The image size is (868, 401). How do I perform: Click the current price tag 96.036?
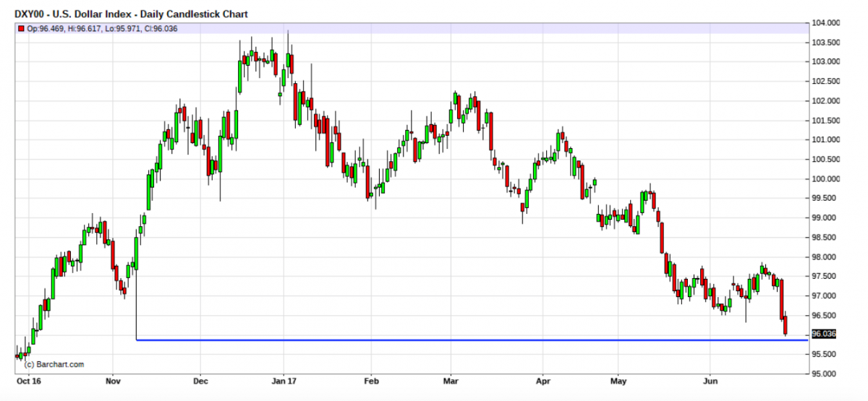pos(824,334)
